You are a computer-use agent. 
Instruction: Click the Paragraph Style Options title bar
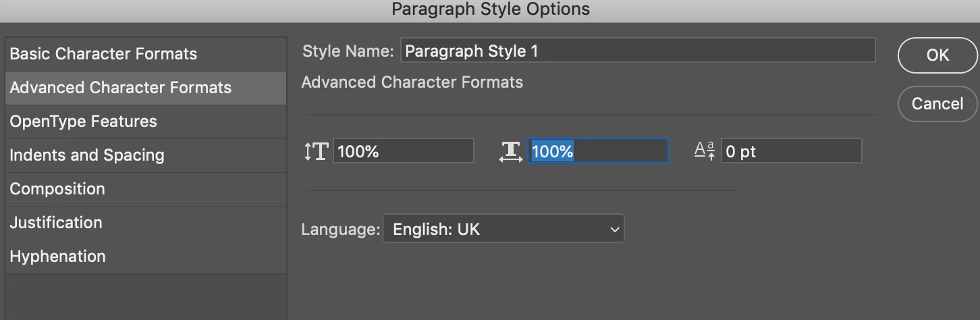[490, 9]
